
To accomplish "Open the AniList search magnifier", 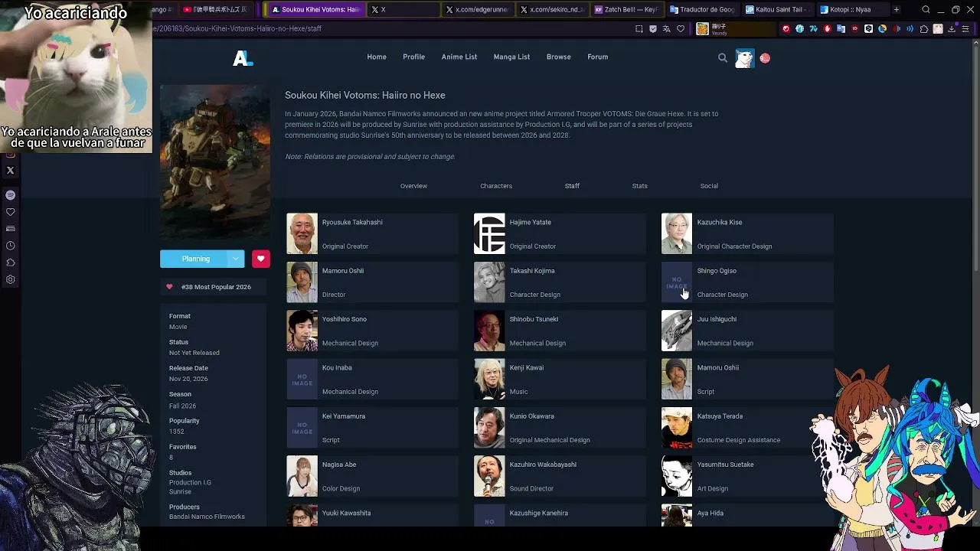I will [722, 57].
